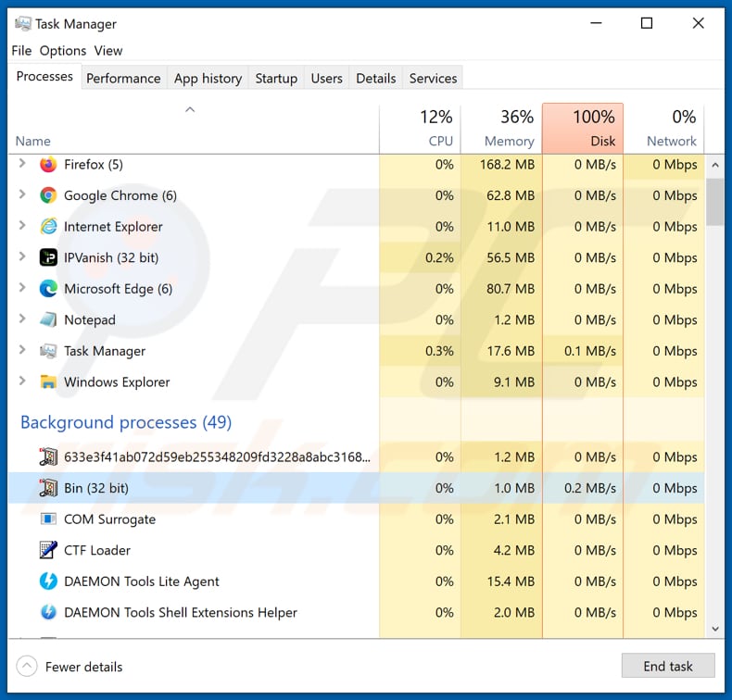732x700 pixels.
Task: Sort by the Network column header
Action: [663, 129]
